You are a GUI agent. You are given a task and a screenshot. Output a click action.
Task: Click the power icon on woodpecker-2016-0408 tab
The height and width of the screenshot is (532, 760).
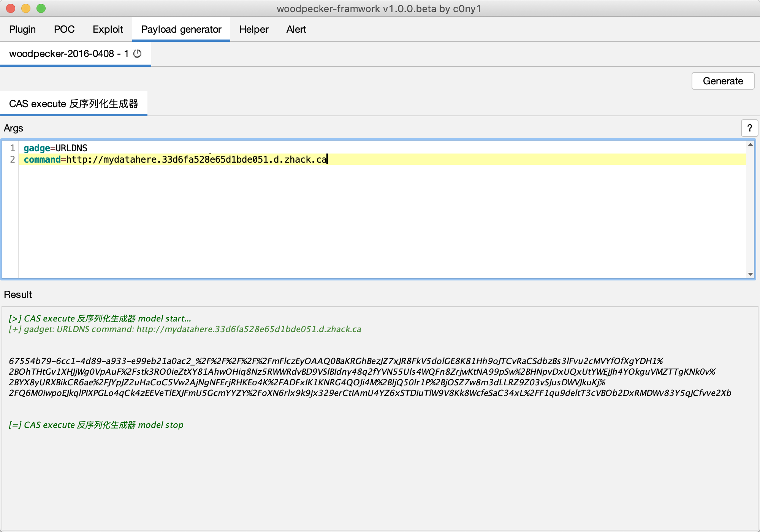[x=137, y=54]
